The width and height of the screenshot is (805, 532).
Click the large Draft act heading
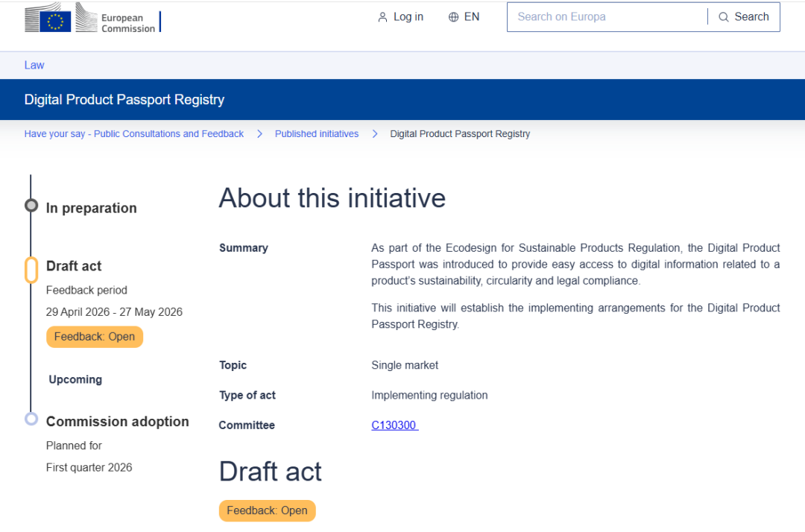click(x=270, y=472)
